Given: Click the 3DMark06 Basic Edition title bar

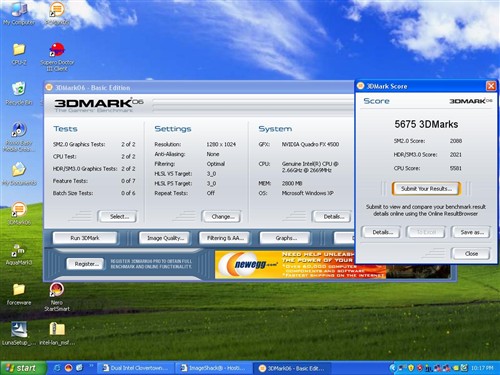Looking at the screenshot, I should pos(199,87).
